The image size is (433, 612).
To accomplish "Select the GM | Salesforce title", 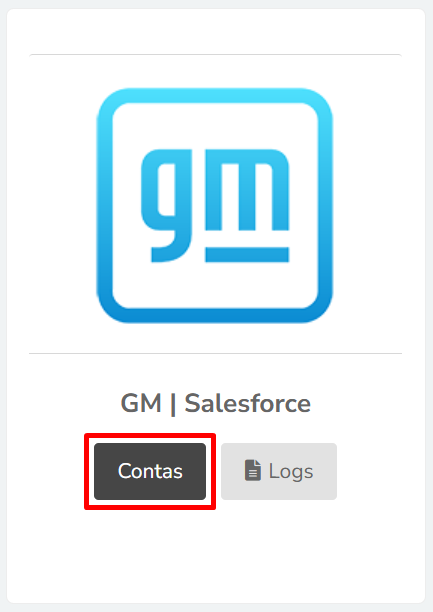I will [216, 403].
